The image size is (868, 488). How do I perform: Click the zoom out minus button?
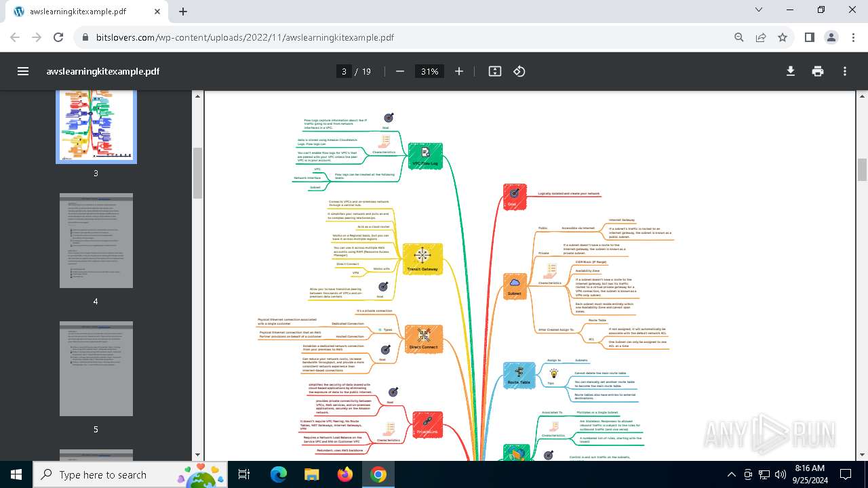tap(400, 71)
